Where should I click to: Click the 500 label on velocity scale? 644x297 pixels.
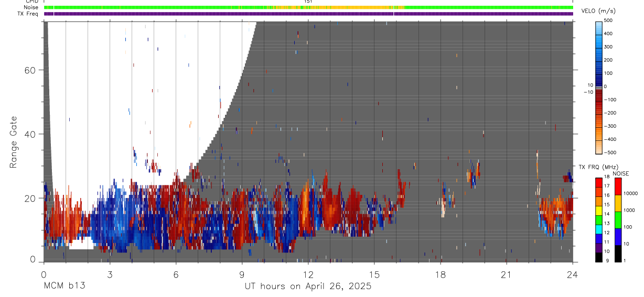coord(608,20)
